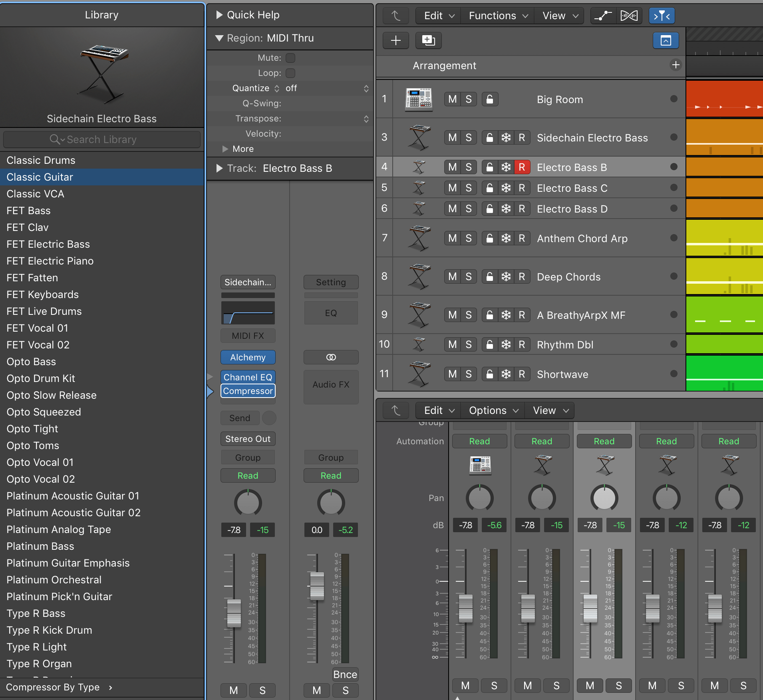Toggle the flex mode icon
The width and height of the screenshot is (763, 700).
click(x=629, y=16)
